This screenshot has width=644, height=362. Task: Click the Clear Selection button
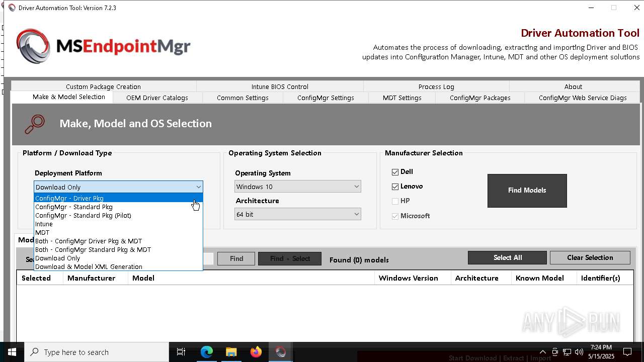(x=590, y=257)
